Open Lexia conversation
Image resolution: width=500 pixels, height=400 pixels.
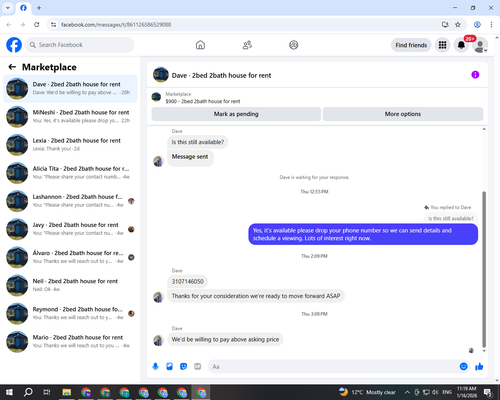coord(70,145)
